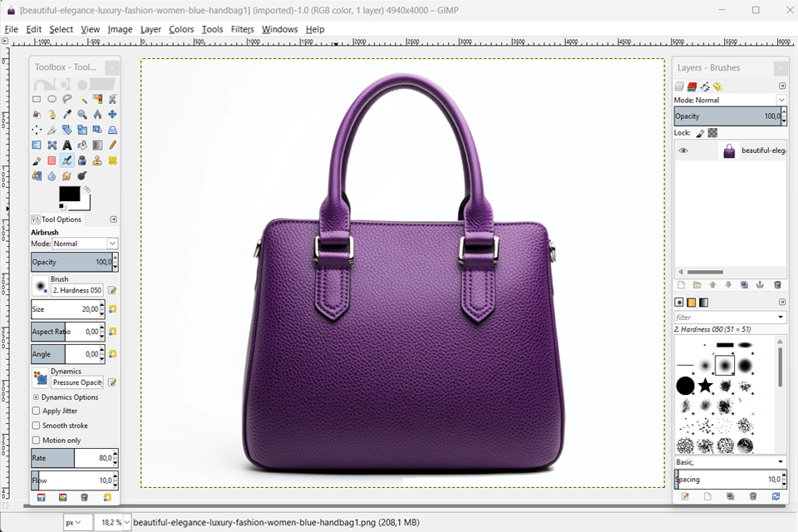
Task: Delete the layer with trash icon
Action: point(777,285)
